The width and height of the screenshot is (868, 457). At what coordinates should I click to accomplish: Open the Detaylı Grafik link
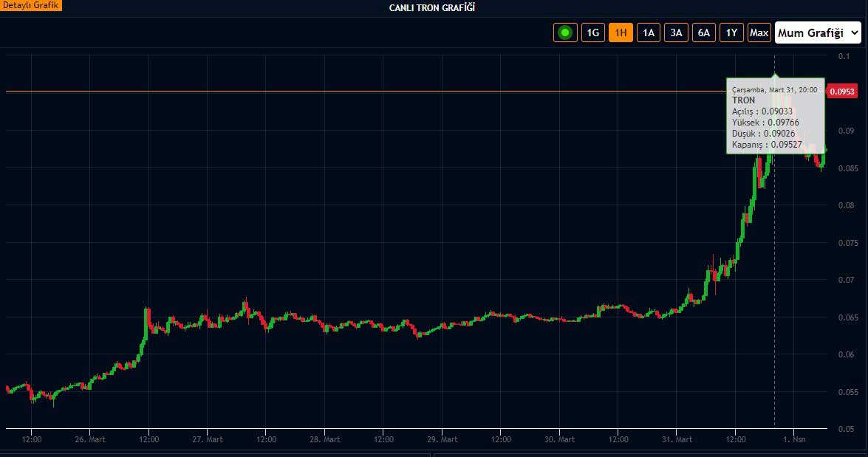point(30,5)
